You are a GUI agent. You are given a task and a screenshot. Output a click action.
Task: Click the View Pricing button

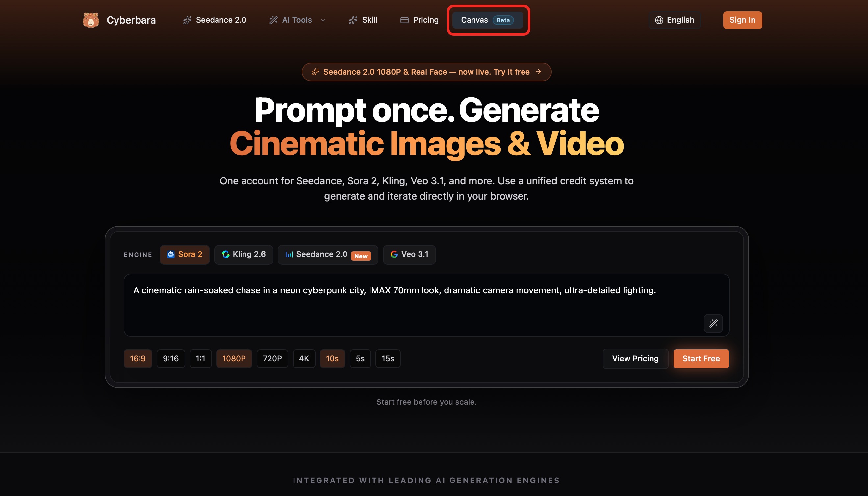[635, 359]
